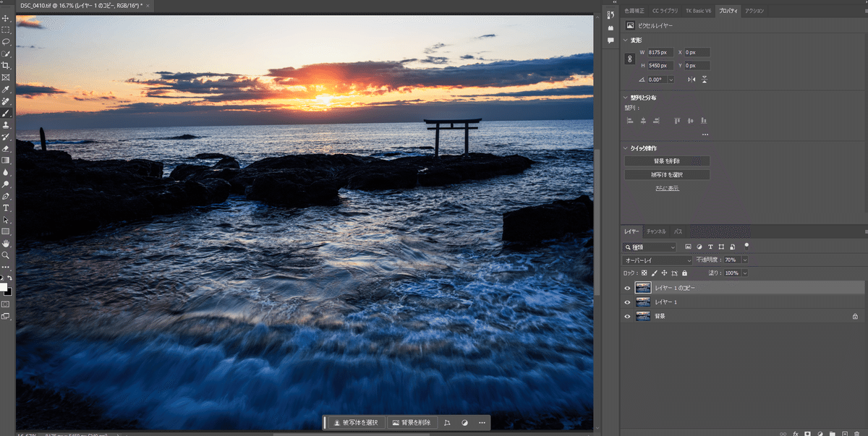This screenshot has width=868, height=436.
Task: Pick the Horizontal Type tool
Action: 6,208
